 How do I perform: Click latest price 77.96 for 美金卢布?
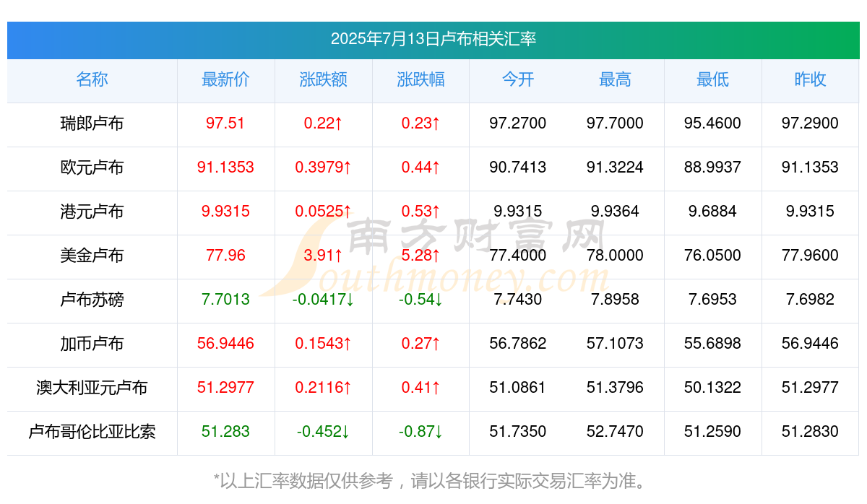(225, 256)
